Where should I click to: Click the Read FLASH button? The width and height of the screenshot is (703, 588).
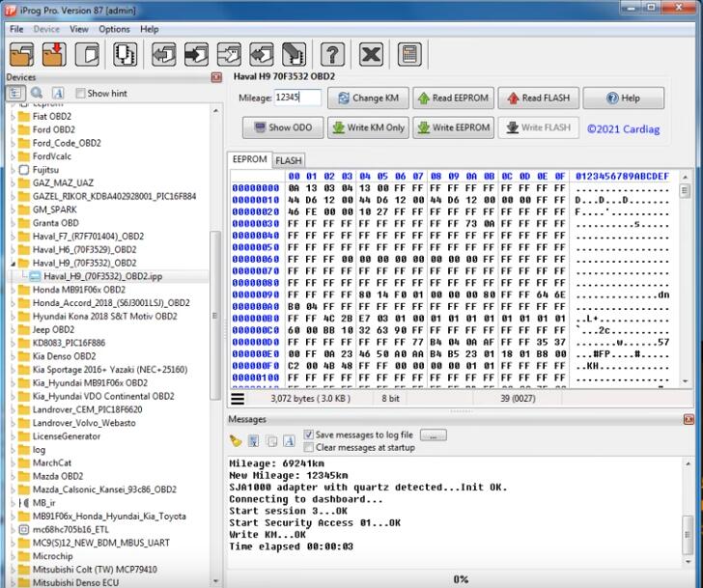click(539, 98)
